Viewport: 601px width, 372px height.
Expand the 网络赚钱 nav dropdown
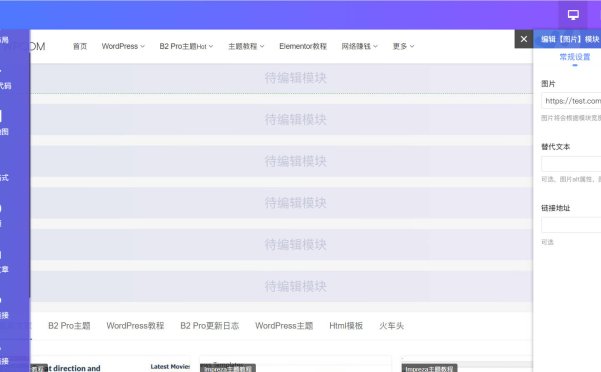click(x=360, y=46)
